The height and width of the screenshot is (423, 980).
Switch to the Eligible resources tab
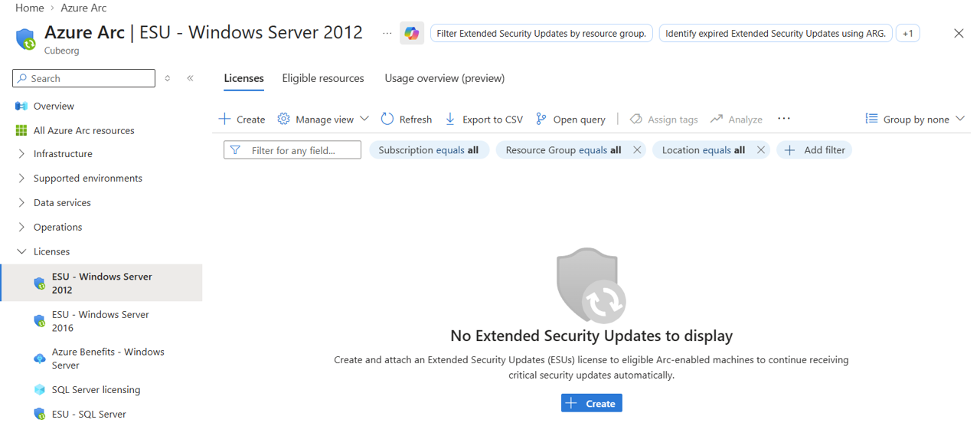[323, 78]
